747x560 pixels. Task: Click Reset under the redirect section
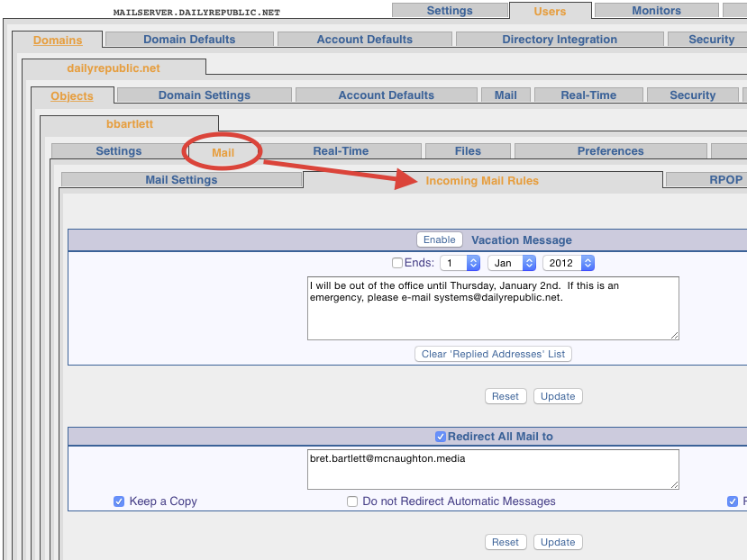pos(506,542)
